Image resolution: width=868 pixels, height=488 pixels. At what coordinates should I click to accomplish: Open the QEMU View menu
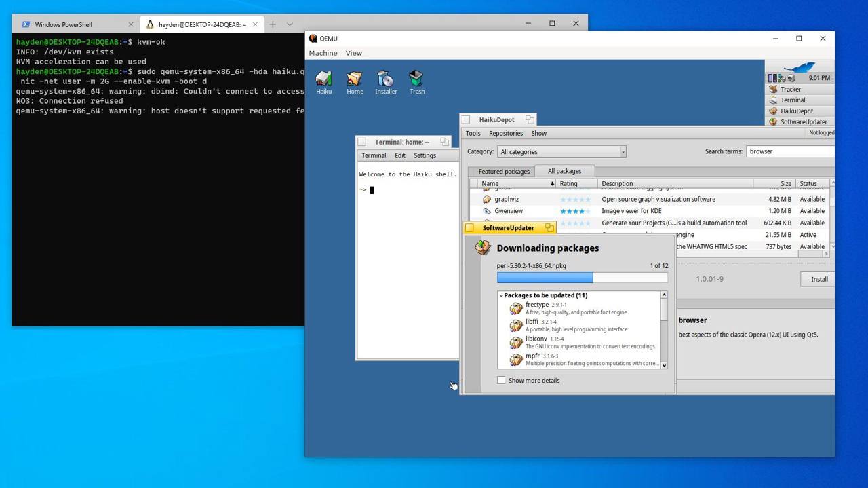(x=353, y=53)
